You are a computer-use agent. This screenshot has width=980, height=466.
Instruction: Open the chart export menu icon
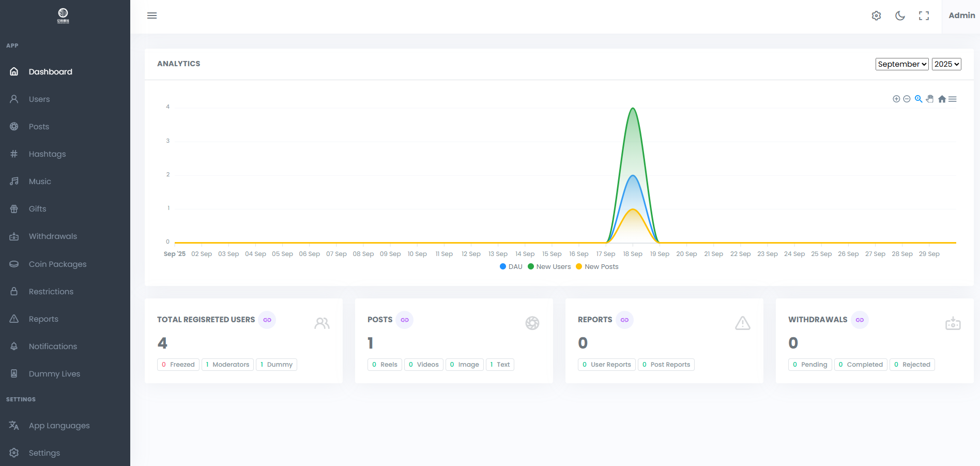[x=953, y=99]
